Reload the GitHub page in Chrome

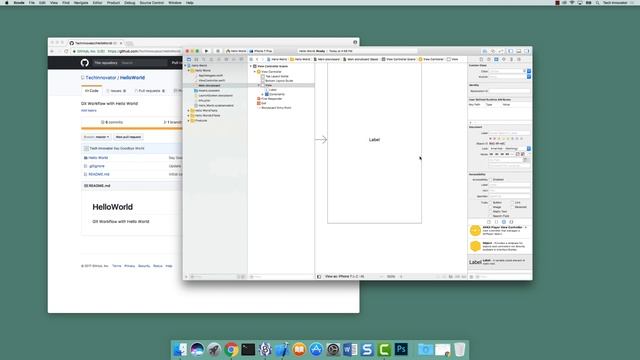66,51
